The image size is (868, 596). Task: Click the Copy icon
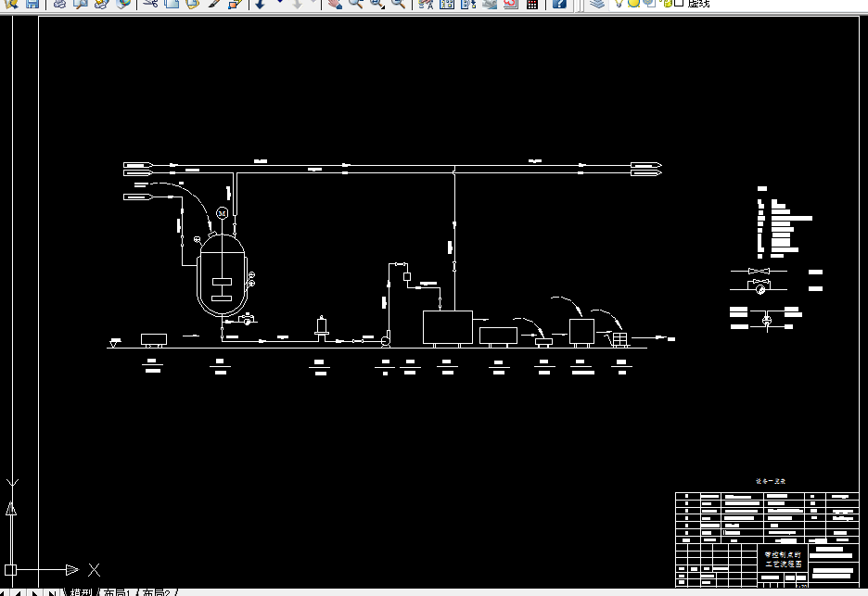pyautogui.click(x=172, y=4)
